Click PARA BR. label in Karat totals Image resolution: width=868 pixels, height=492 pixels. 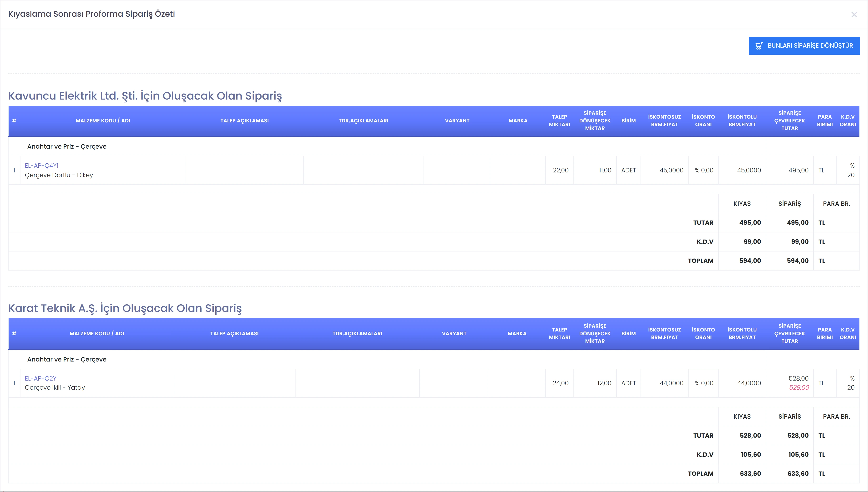[x=836, y=417]
